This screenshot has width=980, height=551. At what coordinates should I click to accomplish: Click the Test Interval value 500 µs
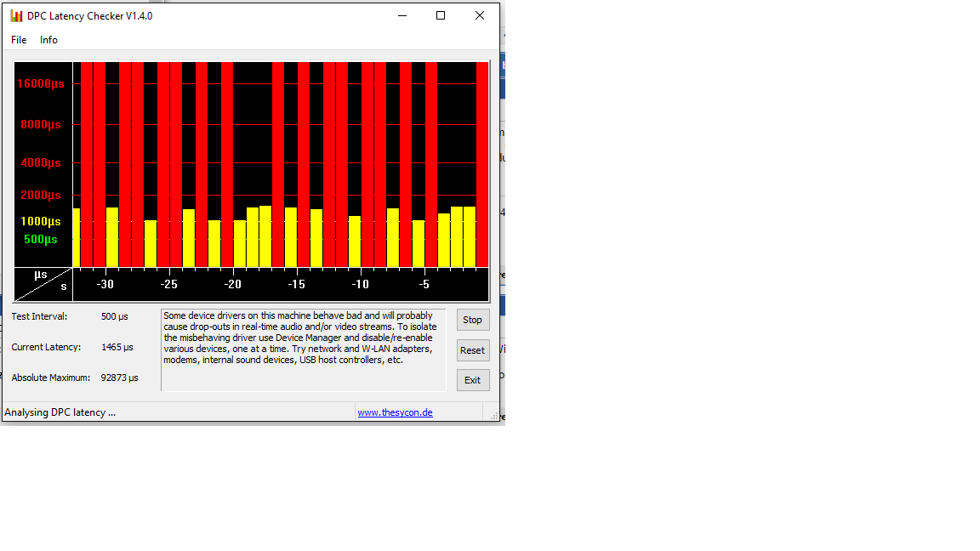point(114,316)
